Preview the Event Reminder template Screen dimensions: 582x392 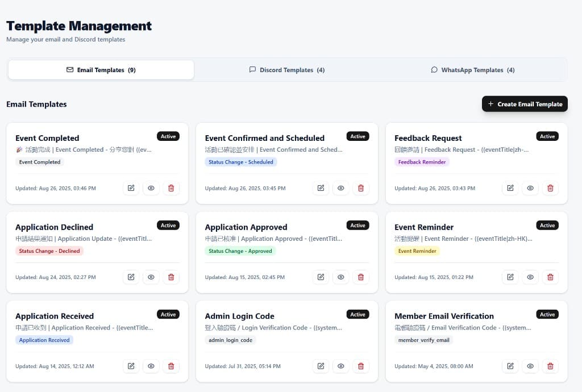530,277
